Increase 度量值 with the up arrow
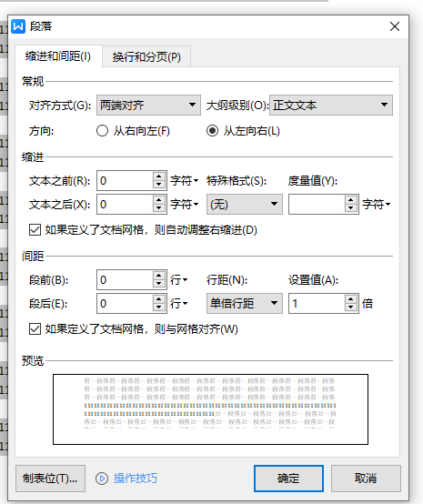This screenshot has width=423, height=504. pyautogui.click(x=350, y=199)
